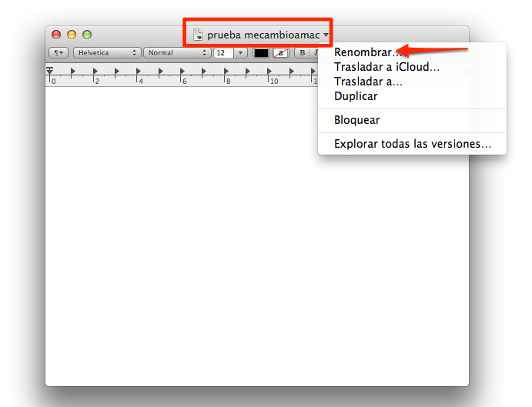Viewport: 532px width, 407px height.
Task: Click the font size field showing 12
Action: pos(223,53)
